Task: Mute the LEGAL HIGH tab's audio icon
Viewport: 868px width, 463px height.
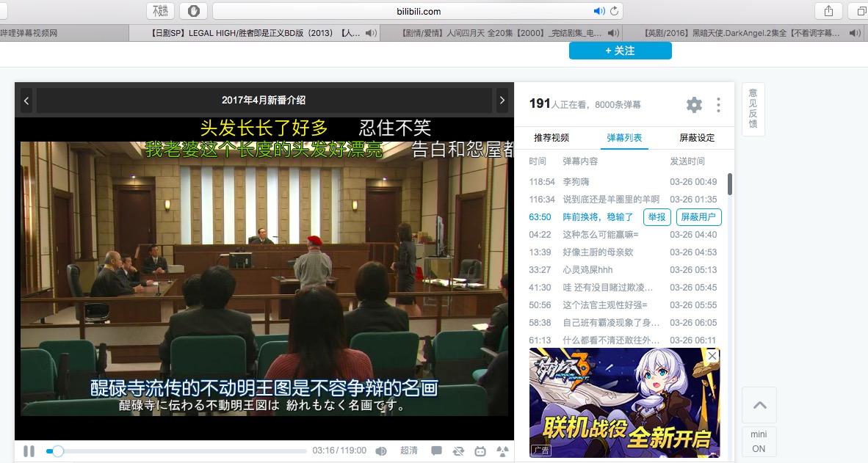Action: [x=371, y=33]
